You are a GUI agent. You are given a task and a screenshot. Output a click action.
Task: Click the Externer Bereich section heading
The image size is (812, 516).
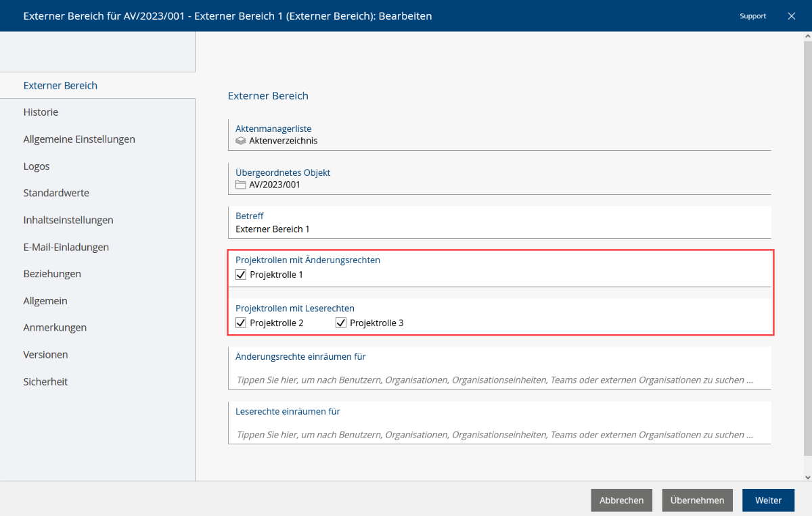(268, 96)
